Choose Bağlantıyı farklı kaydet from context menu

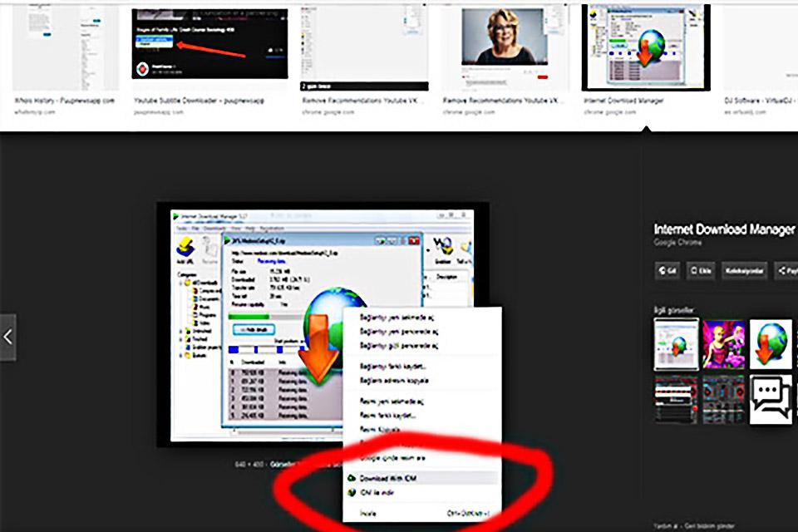click(421, 366)
